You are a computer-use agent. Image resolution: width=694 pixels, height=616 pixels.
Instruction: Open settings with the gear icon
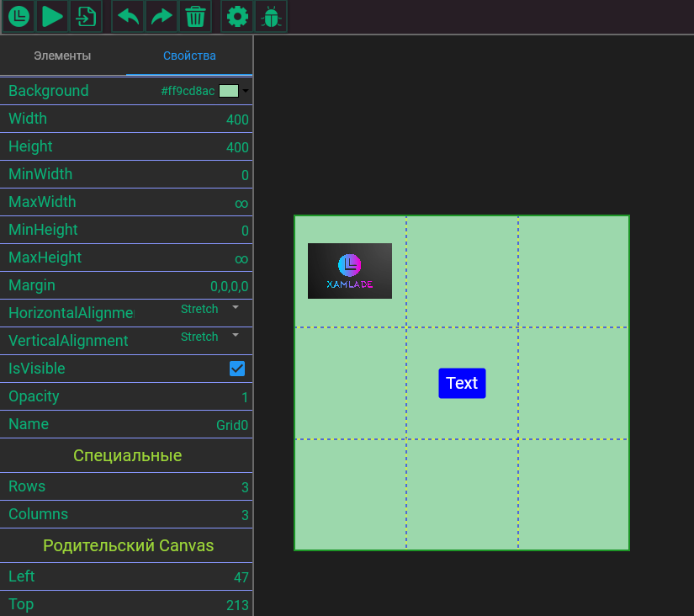(237, 16)
